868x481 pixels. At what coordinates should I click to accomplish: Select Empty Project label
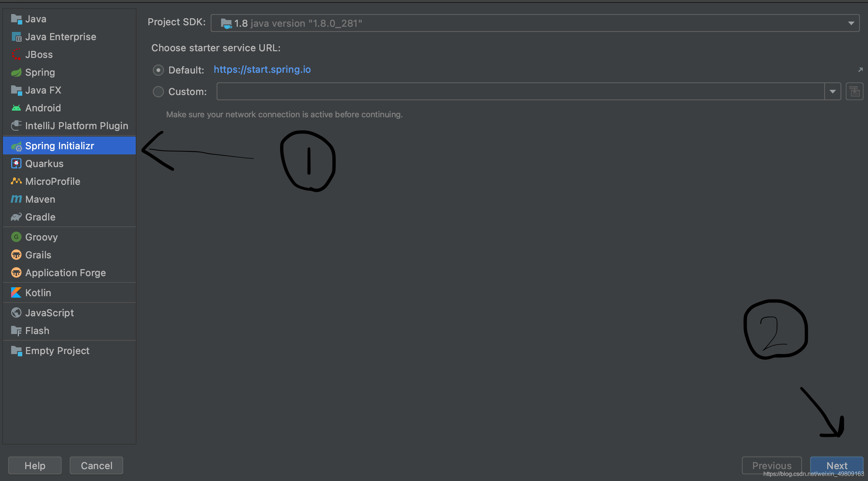[x=57, y=351]
